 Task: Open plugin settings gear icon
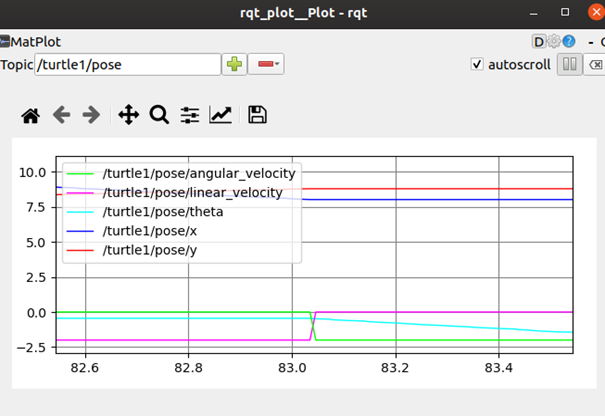554,42
